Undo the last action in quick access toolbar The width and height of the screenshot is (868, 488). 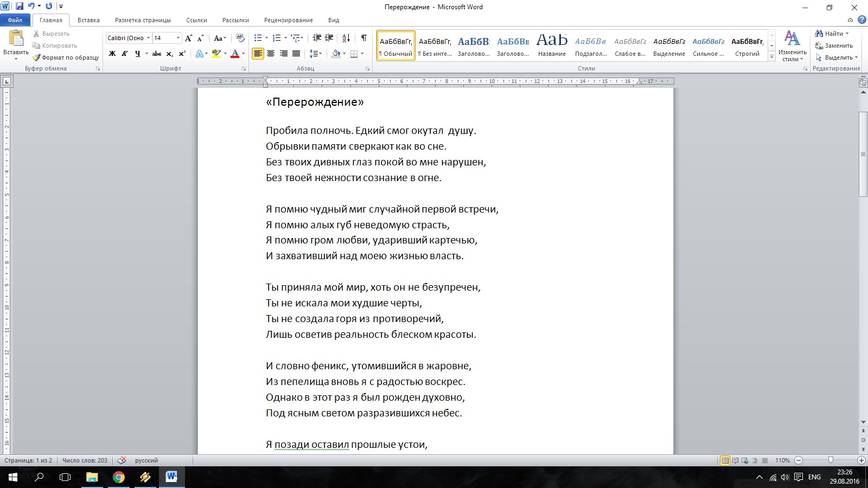click(31, 7)
